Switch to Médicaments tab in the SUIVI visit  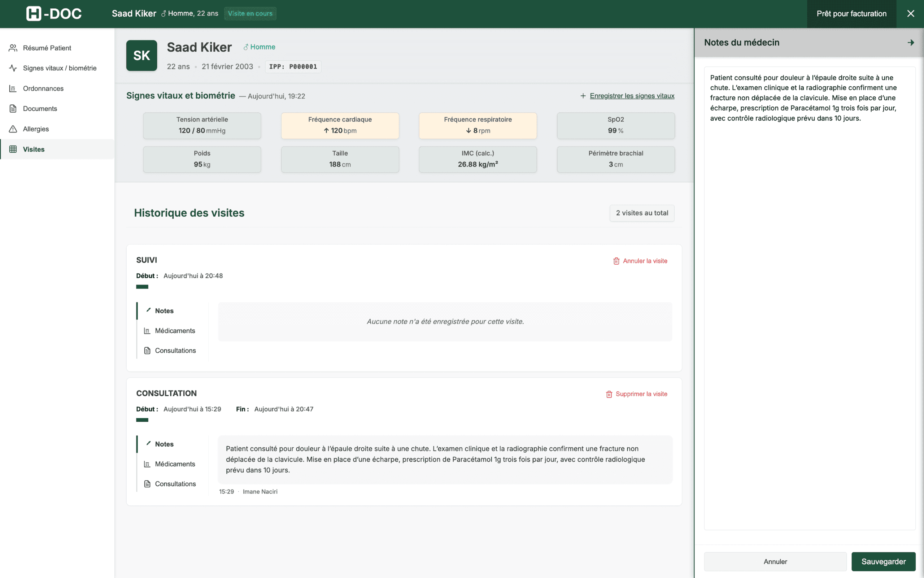point(175,330)
